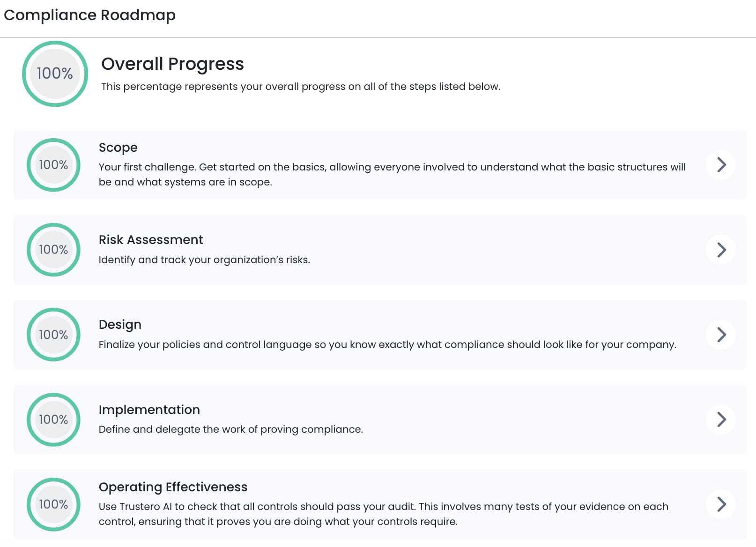Click the Scope 100% progress ring

pos(53,165)
